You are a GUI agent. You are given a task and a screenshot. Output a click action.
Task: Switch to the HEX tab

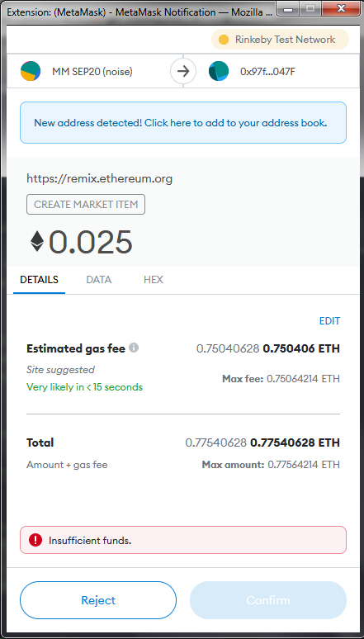point(154,280)
